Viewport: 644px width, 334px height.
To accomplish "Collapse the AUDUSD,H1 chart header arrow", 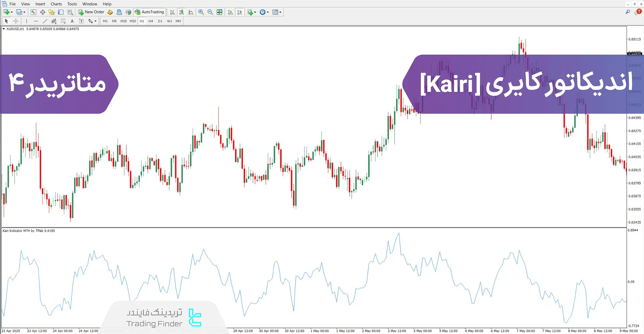I will click(x=3, y=29).
